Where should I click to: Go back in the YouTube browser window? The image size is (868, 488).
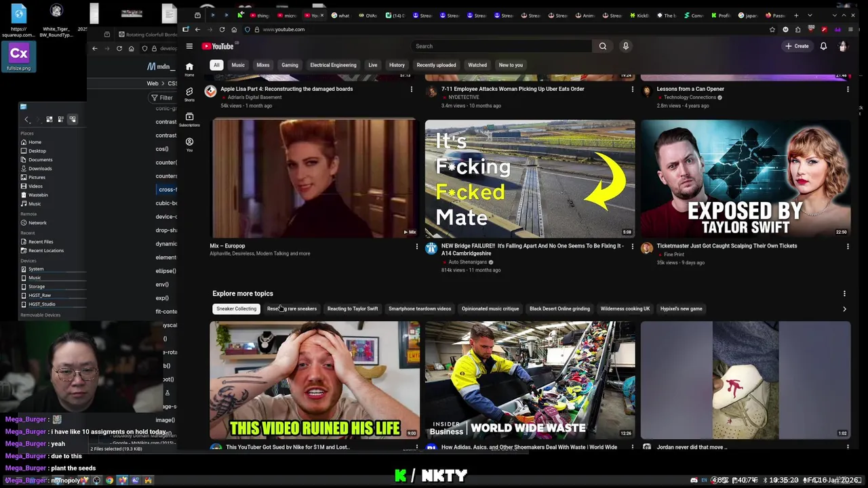[197, 29]
